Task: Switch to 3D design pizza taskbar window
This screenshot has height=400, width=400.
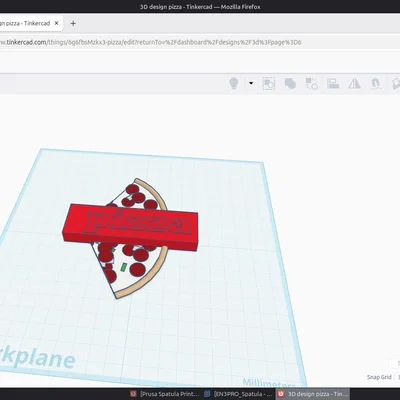Action: click(x=313, y=394)
